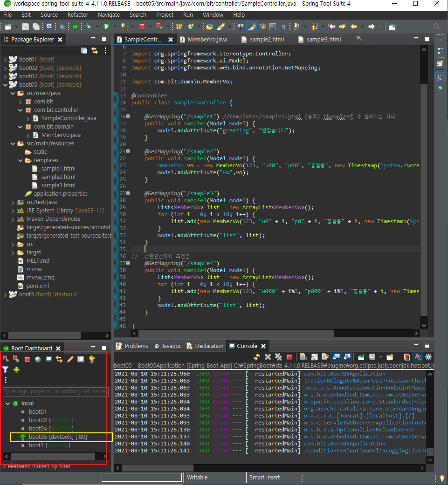
Task: Select application.properties file in tree
Action: (x=61, y=194)
